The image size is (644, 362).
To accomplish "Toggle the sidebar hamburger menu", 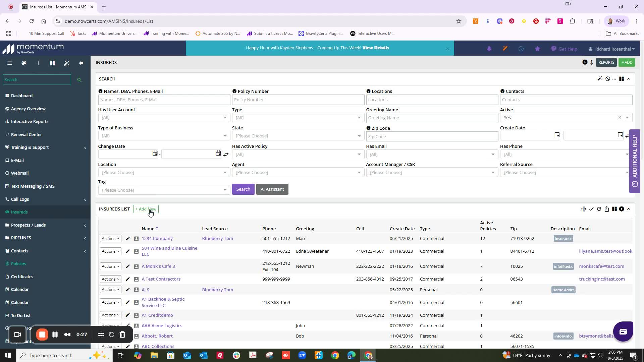I will (x=10, y=63).
